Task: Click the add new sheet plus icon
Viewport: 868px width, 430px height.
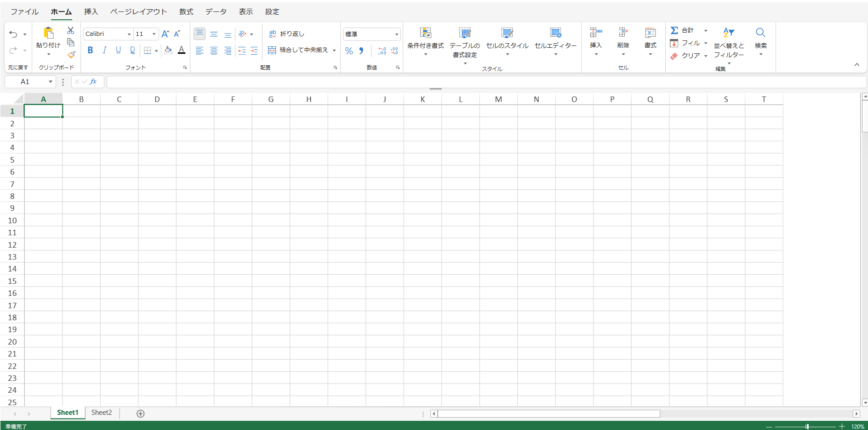Action: [141, 413]
